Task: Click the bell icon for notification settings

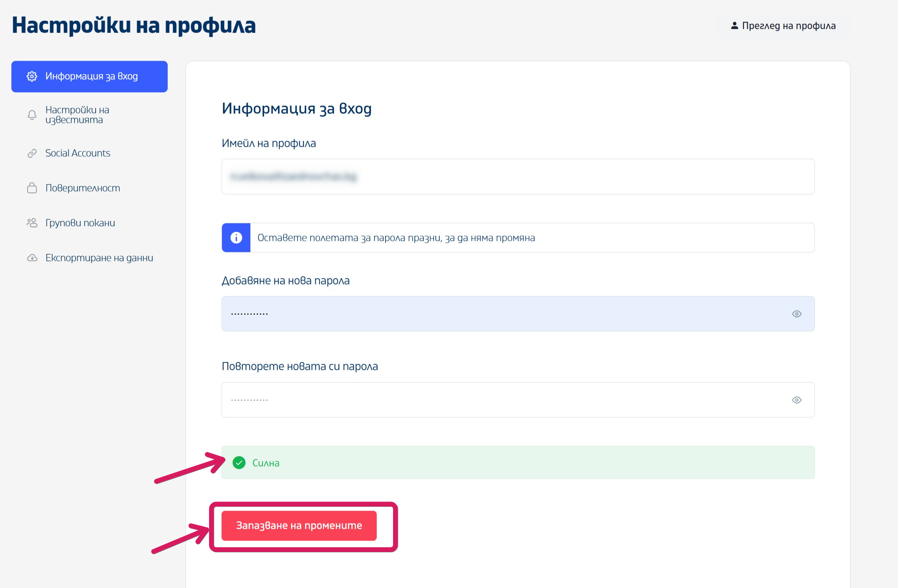Action: point(32,115)
